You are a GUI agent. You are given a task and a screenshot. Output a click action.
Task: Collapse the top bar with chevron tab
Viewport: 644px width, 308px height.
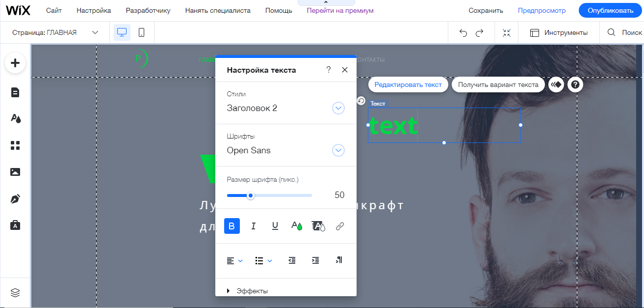326,3
